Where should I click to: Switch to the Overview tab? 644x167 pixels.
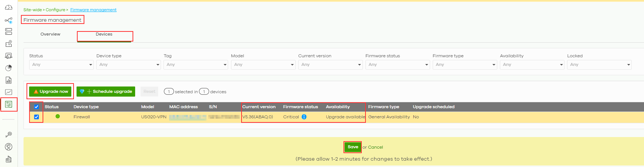click(x=50, y=34)
